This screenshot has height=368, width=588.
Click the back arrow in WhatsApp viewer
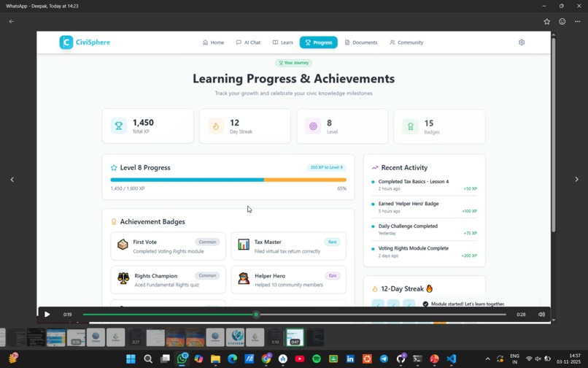click(x=12, y=21)
